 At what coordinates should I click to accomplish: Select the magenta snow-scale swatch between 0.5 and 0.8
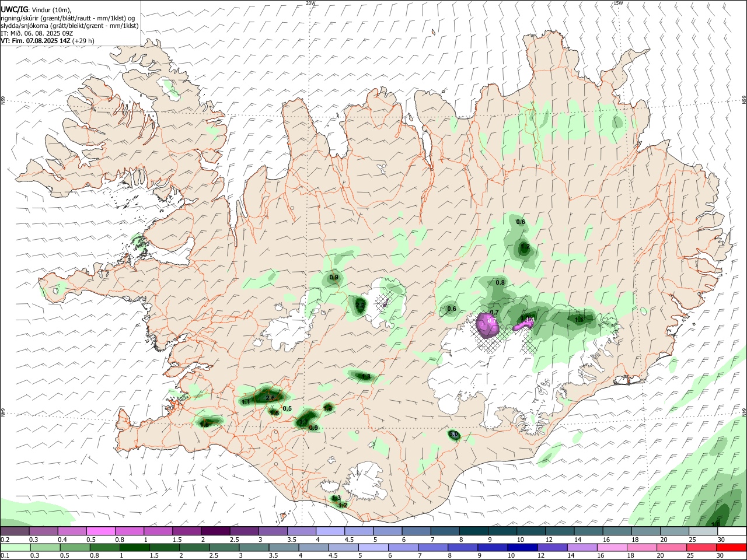102,531
